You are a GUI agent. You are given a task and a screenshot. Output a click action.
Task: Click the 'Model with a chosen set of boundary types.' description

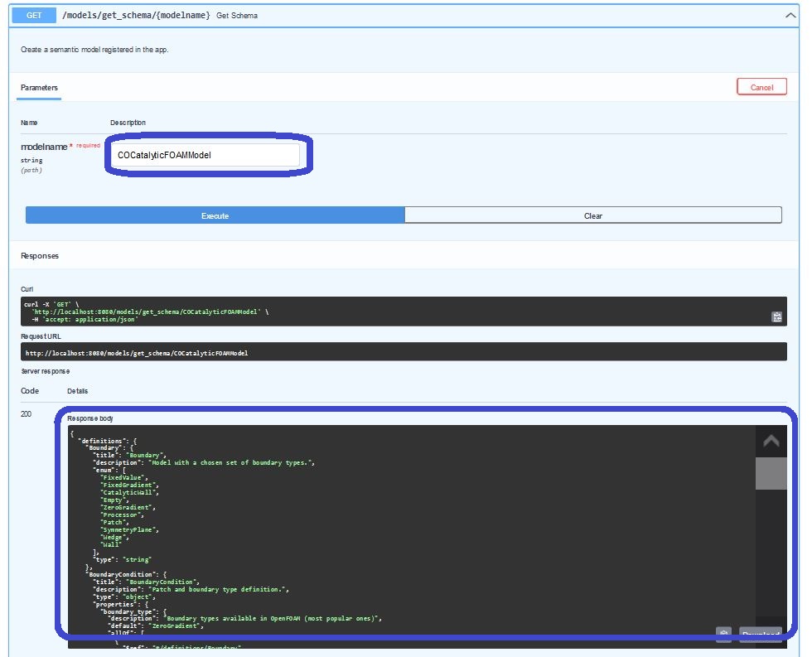(x=231, y=462)
